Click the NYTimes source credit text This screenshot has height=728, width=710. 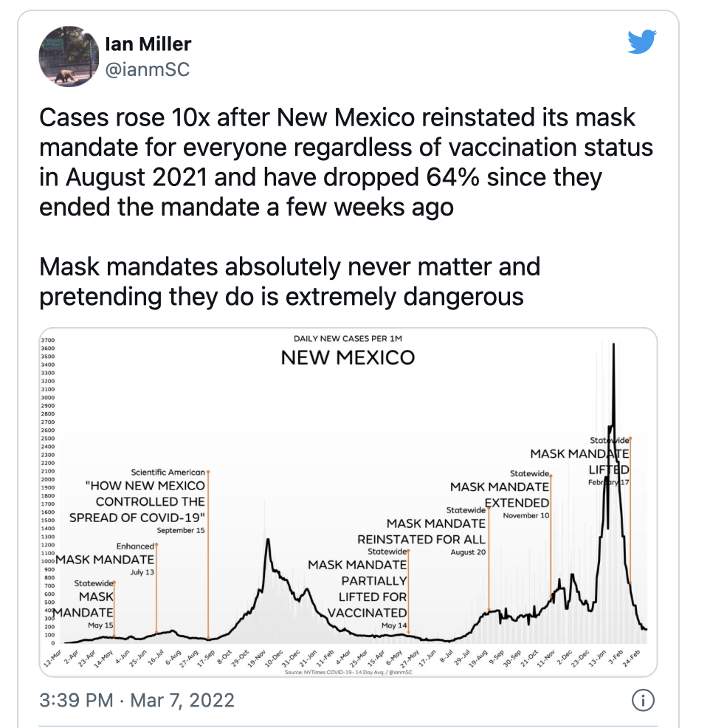pyautogui.click(x=348, y=672)
